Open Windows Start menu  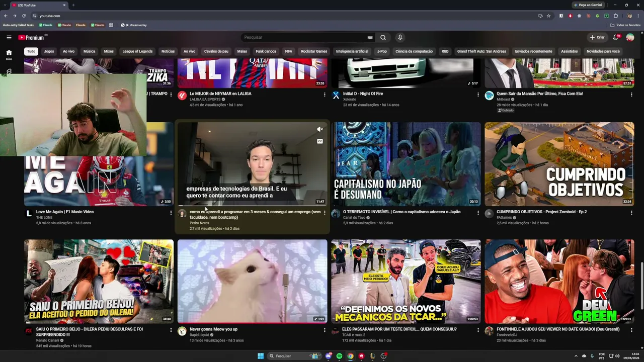261,356
